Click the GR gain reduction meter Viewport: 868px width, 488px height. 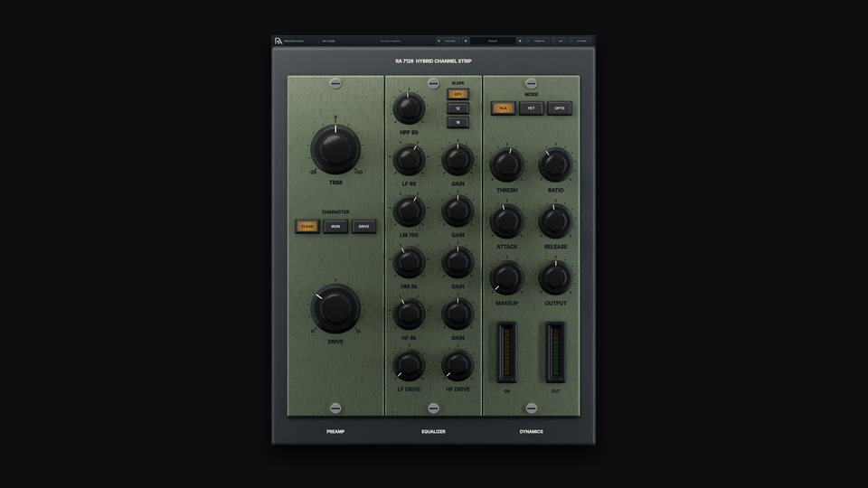tap(506, 352)
